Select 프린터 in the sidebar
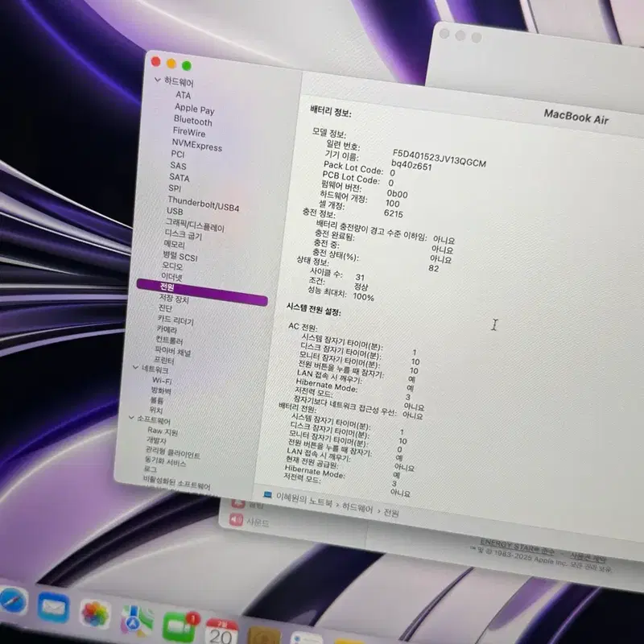Viewport: 644px width, 644px height. [x=164, y=360]
